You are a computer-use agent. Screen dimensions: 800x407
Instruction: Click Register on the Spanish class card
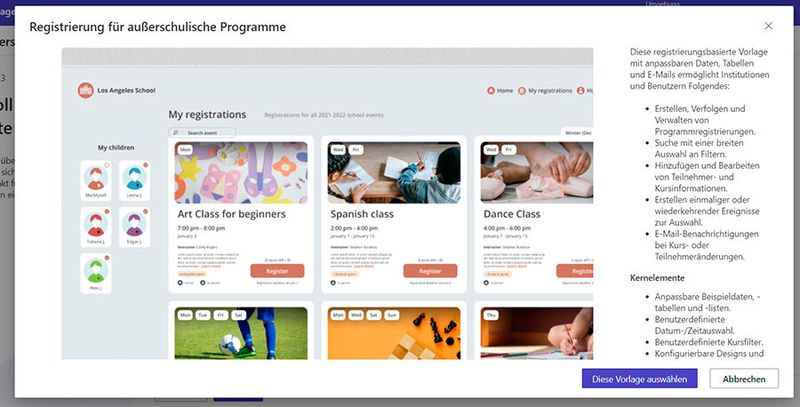click(430, 271)
